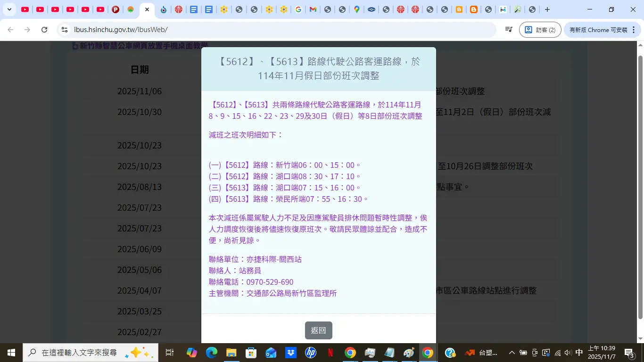Launch Dropbox from the taskbar
The image size is (644, 362).
290,353
